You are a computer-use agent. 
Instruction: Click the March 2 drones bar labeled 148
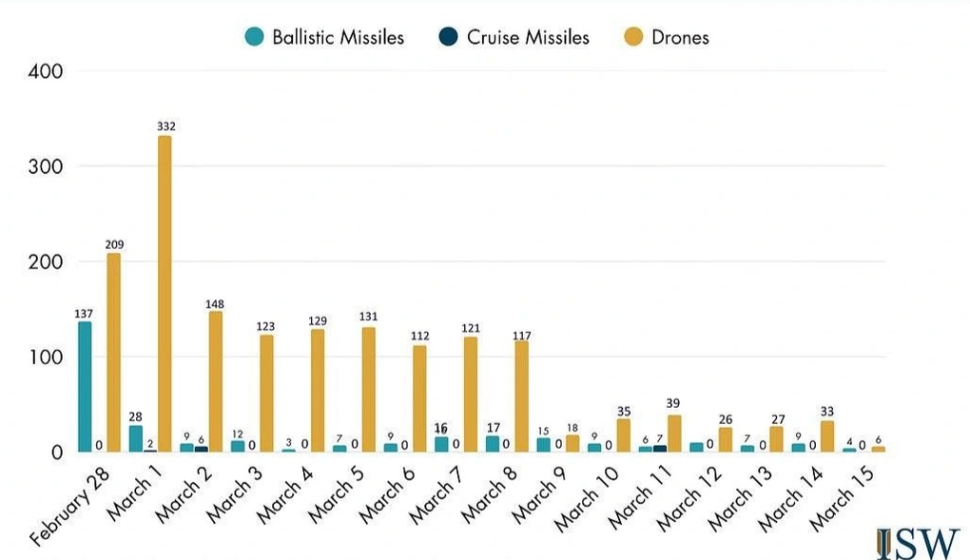(216, 381)
